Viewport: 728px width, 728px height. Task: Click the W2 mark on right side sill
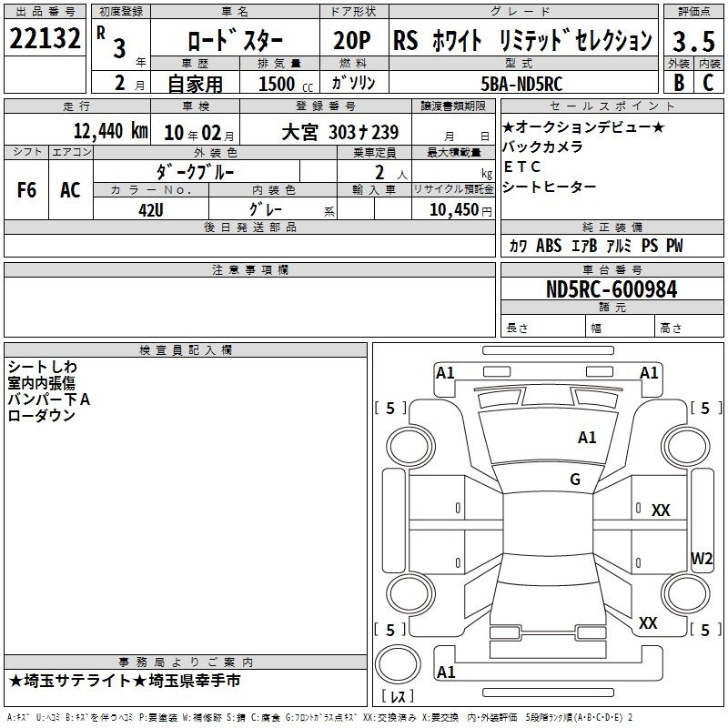[702, 558]
